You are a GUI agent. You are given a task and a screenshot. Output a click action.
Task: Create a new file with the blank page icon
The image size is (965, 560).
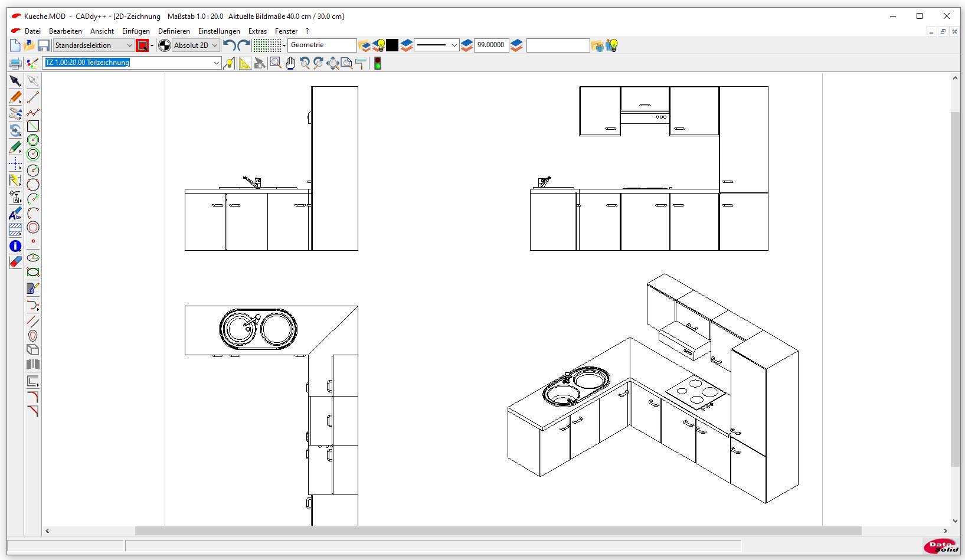coord(15,45)
